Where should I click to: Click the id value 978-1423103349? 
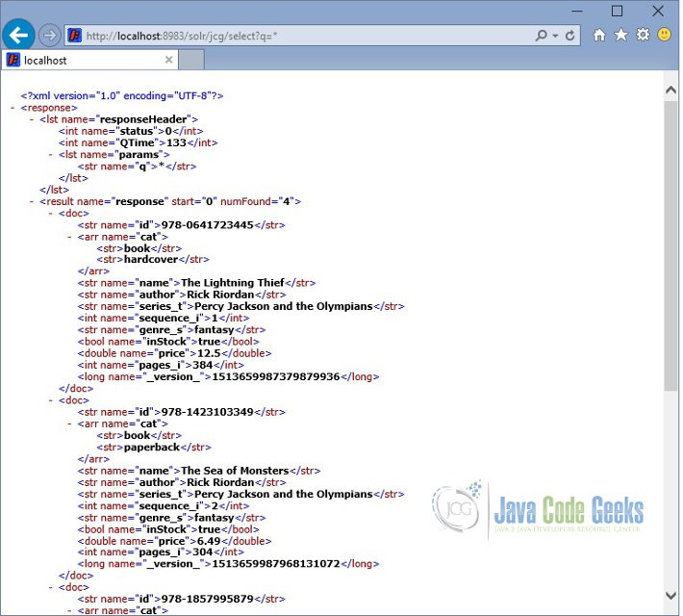coord(208,412)
